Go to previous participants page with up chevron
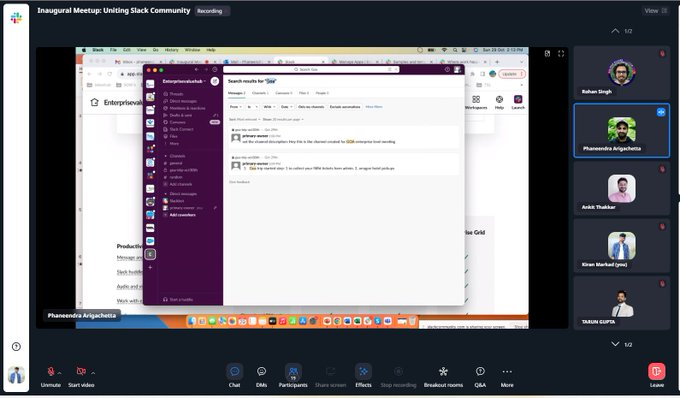The width and height of the screenshot is (680, 398). click(615, 31)
